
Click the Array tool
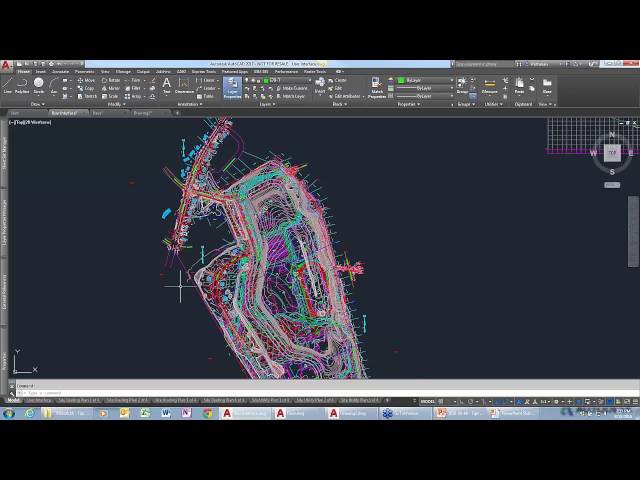(x=133, y=96)
